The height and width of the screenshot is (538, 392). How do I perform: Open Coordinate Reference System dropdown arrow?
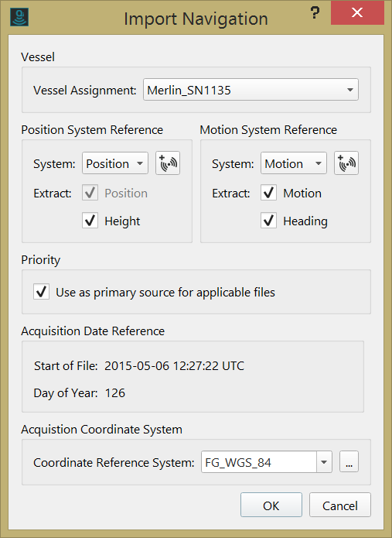pyautogui.click(x=324, y=462)
